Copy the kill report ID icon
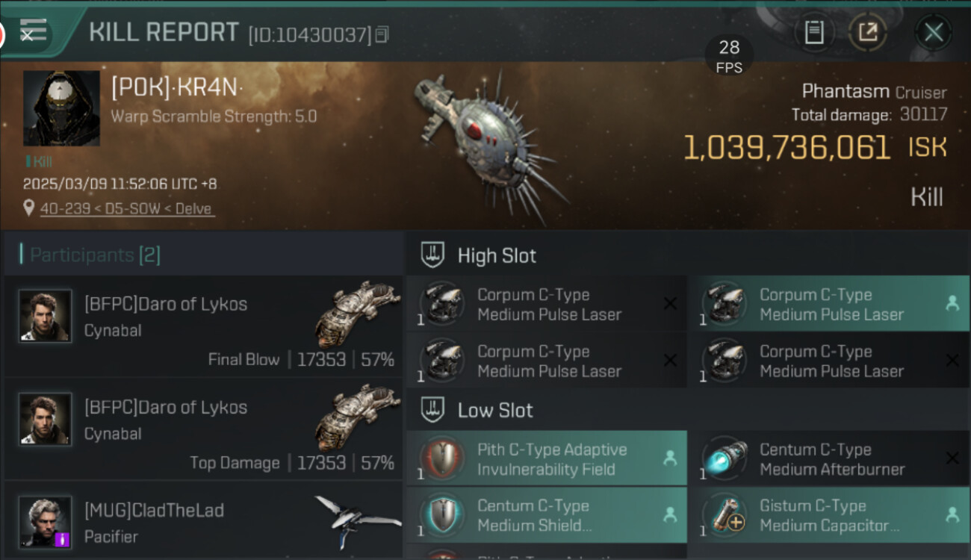The height and width of the screenshot is (560, 971). click(382, 34)
